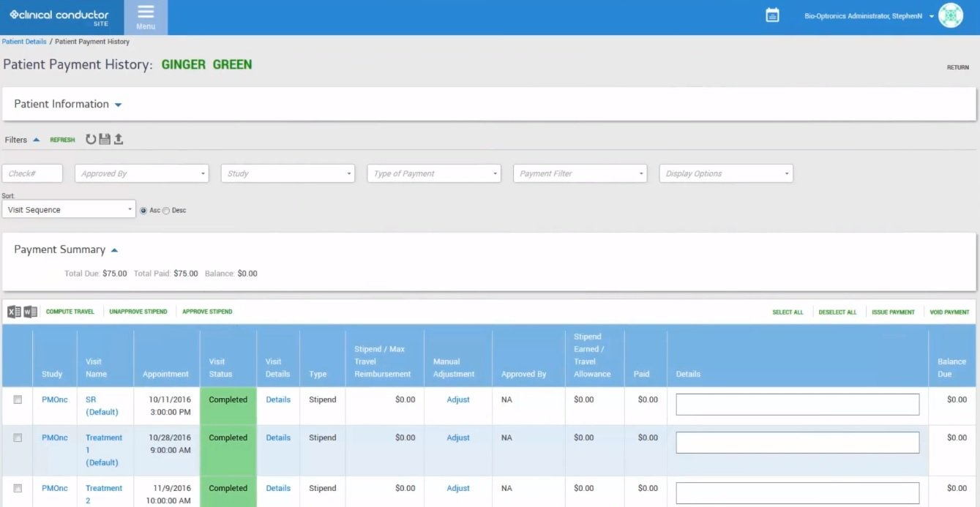Click APPROVE STIPEND in the toolbar
The width and height of the screenshot is (980, 507).
pos(207,312)
